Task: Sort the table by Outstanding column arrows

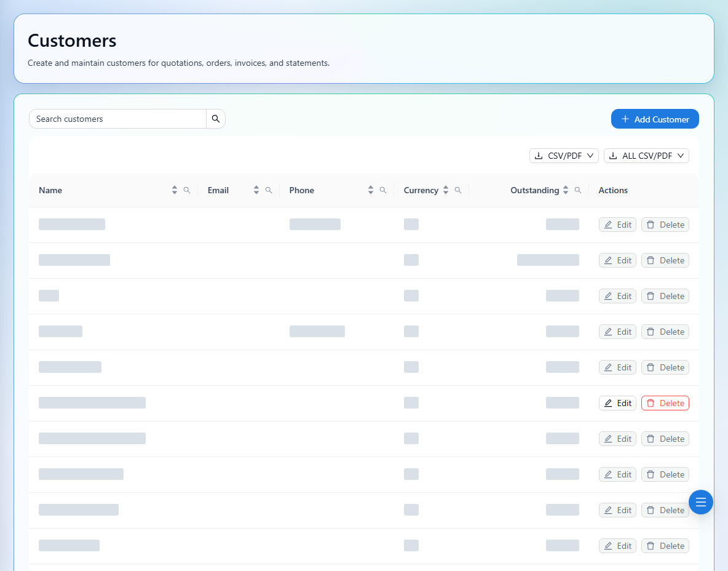Action: point(566,190)
